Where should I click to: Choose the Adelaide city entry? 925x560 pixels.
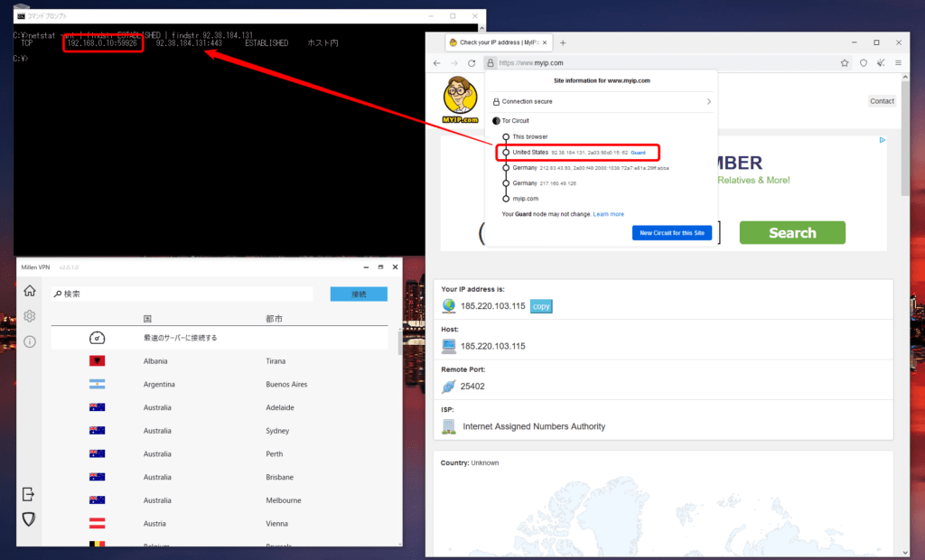click(x=280, y=407)
